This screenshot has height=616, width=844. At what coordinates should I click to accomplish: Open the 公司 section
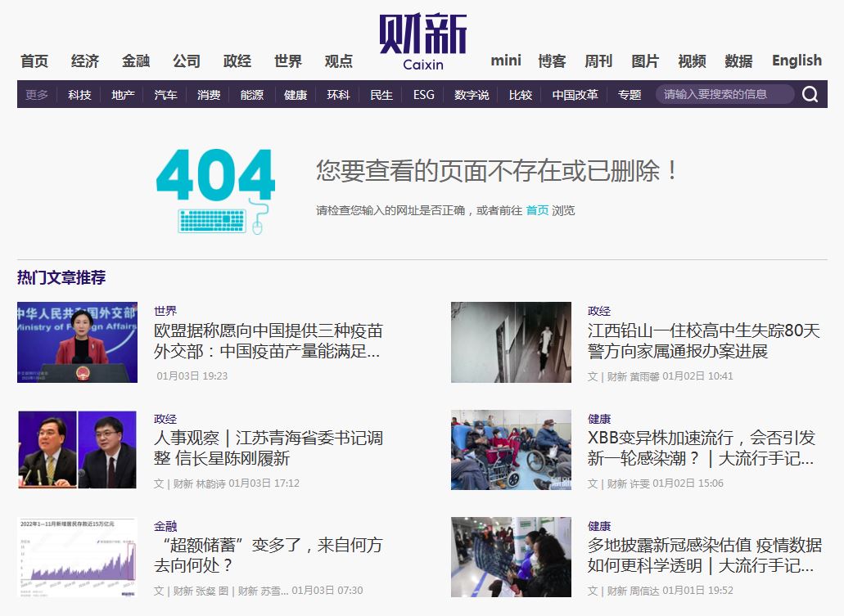coord(187,61)
